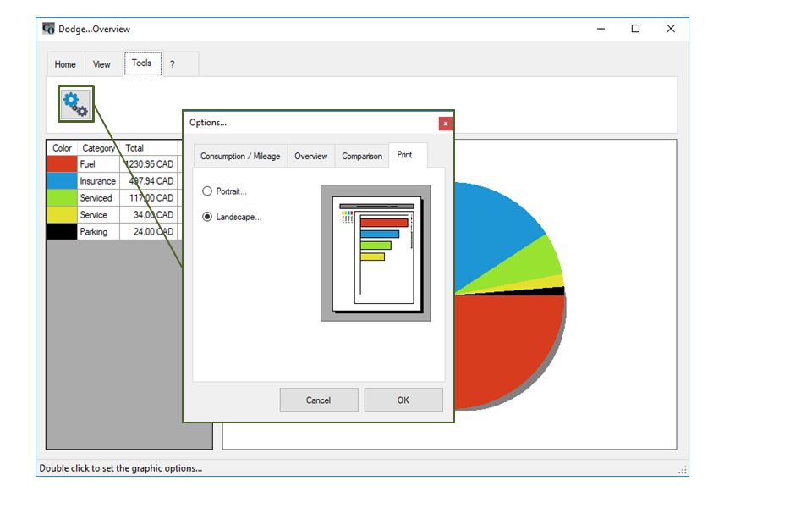The image size is (812, 508).
Task: Click the blue Insurance color swatch
Action: click(x=62, y=181)
